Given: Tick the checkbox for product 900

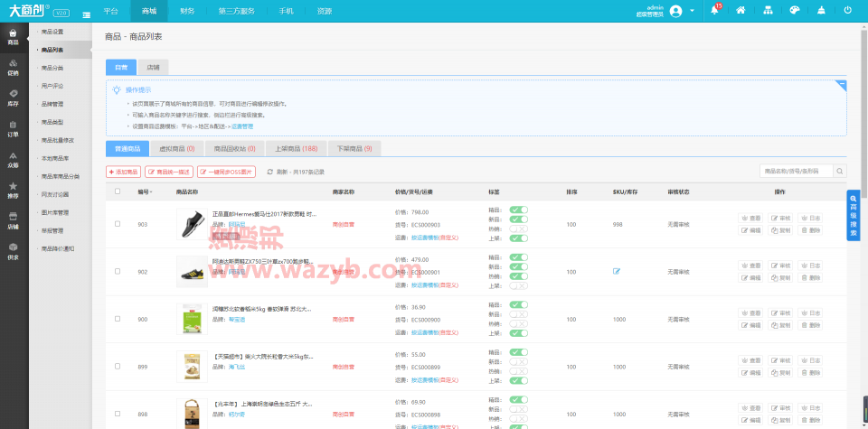Looking at the screenshot, I should tap(118, 319).
